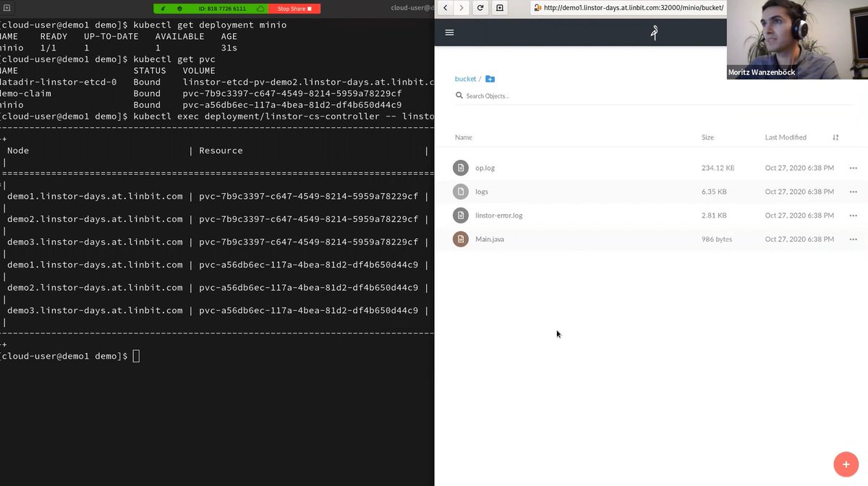Open the Main.java row options menu
The height and width of the screenshot is (486, 868).
point(854,239)
